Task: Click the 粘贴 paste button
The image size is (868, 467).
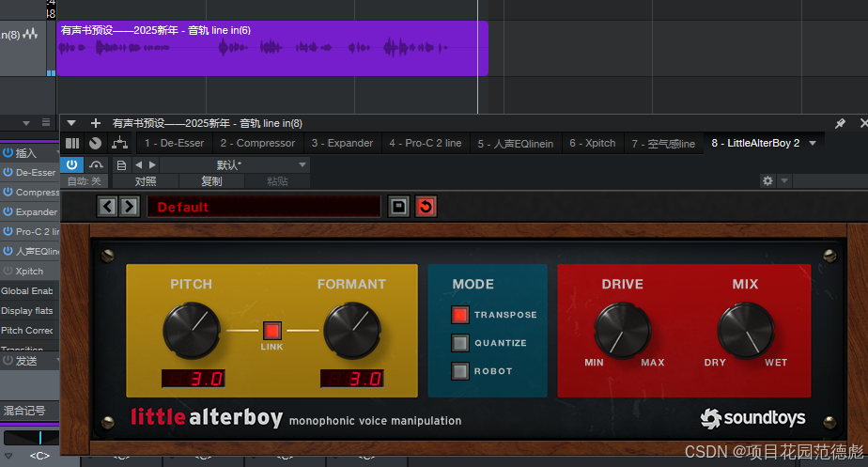Action: click(x=277, y=181)
